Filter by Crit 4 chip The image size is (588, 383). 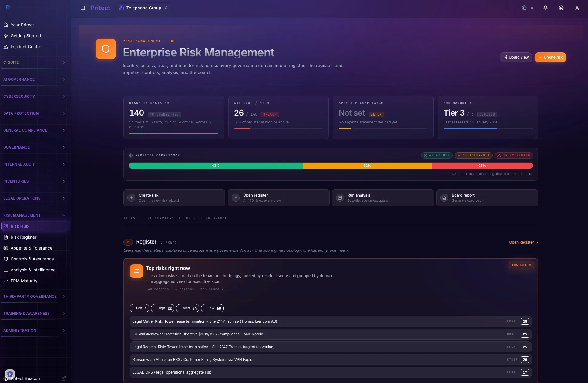[x=139, y=308]
